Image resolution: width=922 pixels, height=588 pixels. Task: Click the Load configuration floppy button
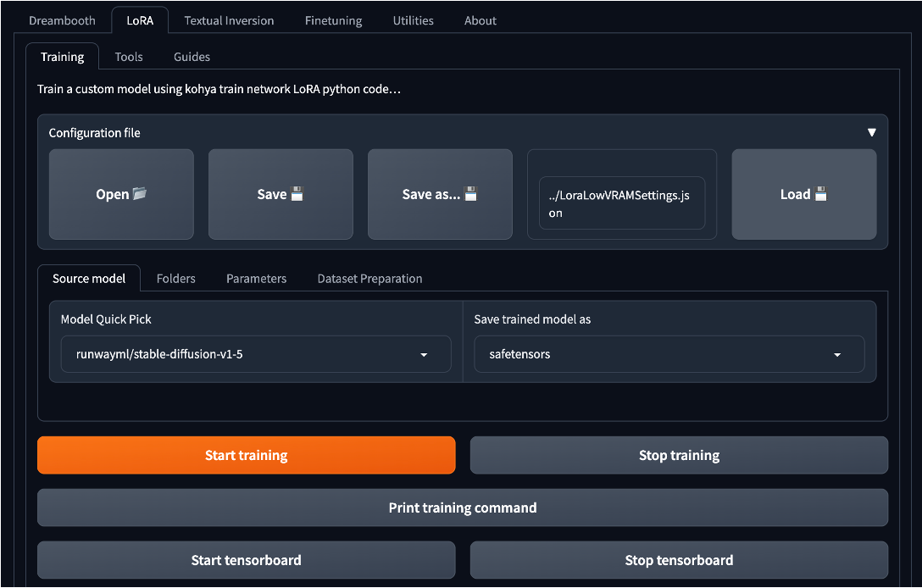coord(803,194)
